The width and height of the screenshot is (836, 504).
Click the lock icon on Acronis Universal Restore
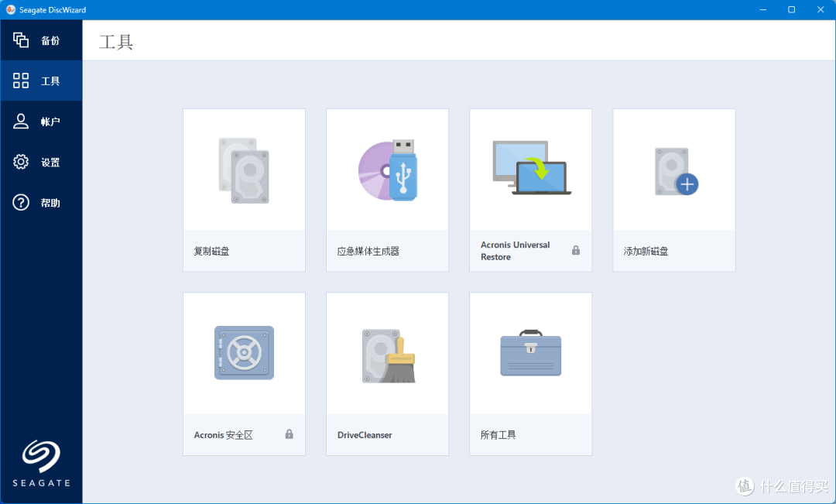click(576, 250)
